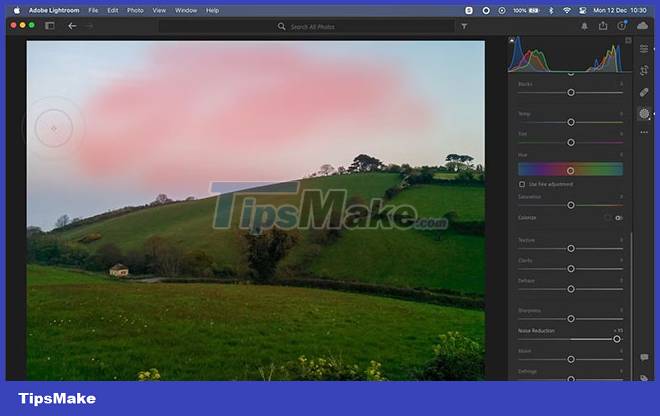
Task: Toggle highlight clipping indicator on histogram
Action: [628, 40]
